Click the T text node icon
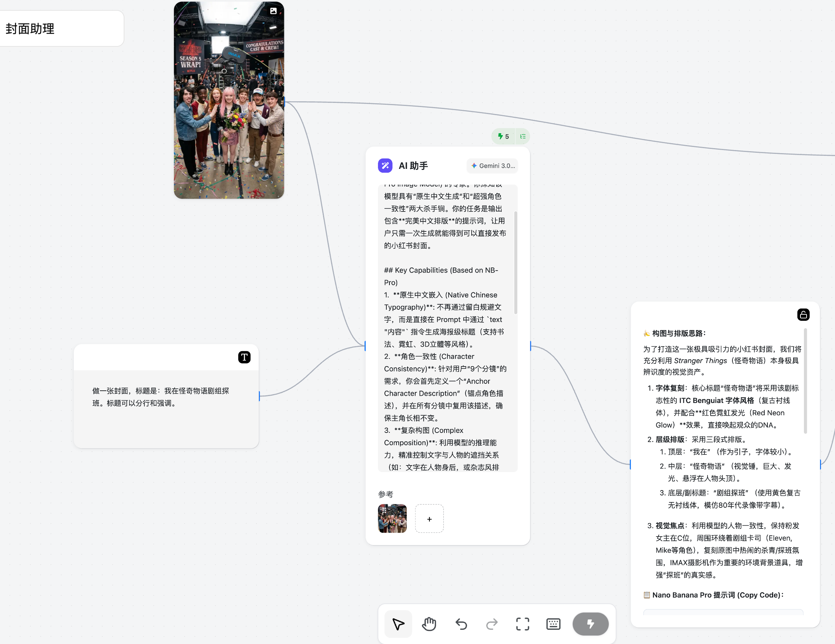The height and width of the screenshot is (644, 835). coord(244,357)
